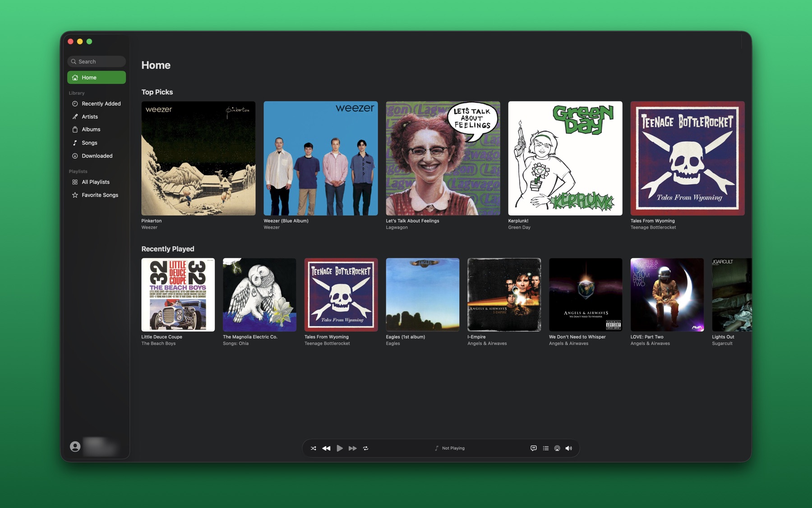The height and width of the screenshot is (508, 812).
Task: Click Eagles artist name below album
Action: 393,344
